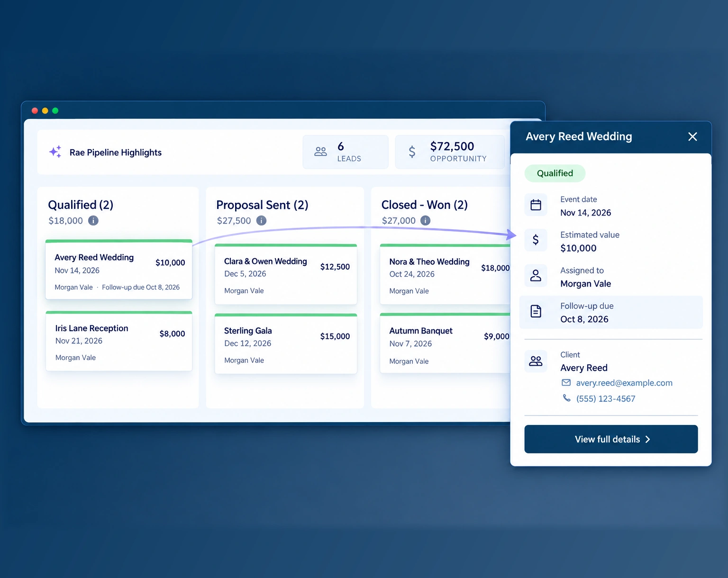Click the $27,000 total under Closed - Won

pyautogui.click(x=399, y=220)
